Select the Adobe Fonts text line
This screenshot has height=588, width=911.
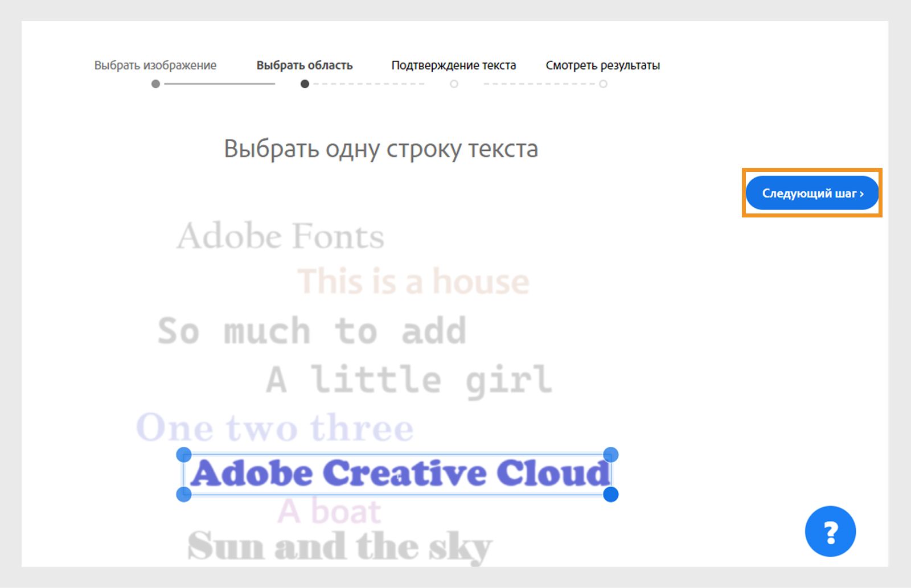click(x=280, y=236)
